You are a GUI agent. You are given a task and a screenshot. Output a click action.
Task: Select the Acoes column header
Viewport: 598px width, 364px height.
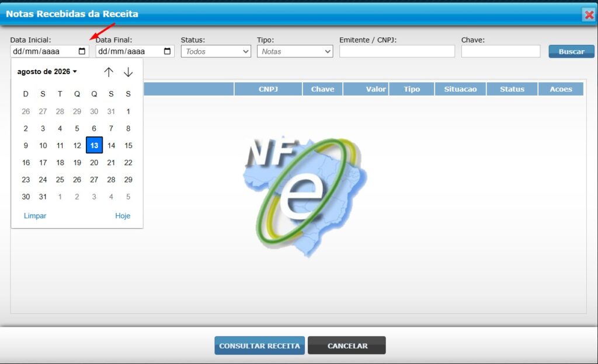(x=561, y=89)
